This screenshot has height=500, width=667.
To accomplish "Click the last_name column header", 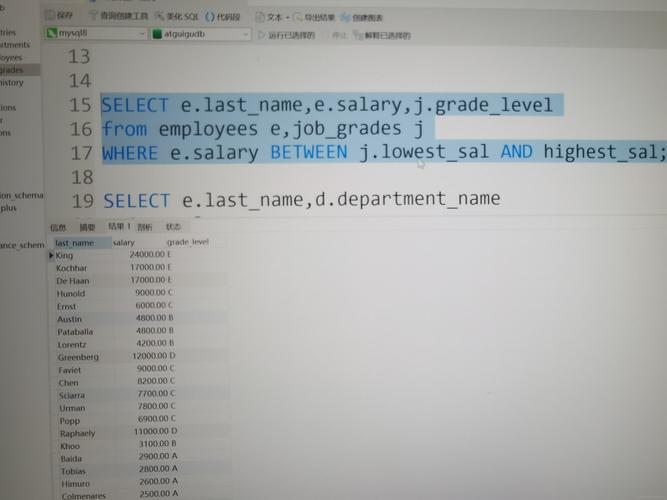I will (x=82, y=243).
